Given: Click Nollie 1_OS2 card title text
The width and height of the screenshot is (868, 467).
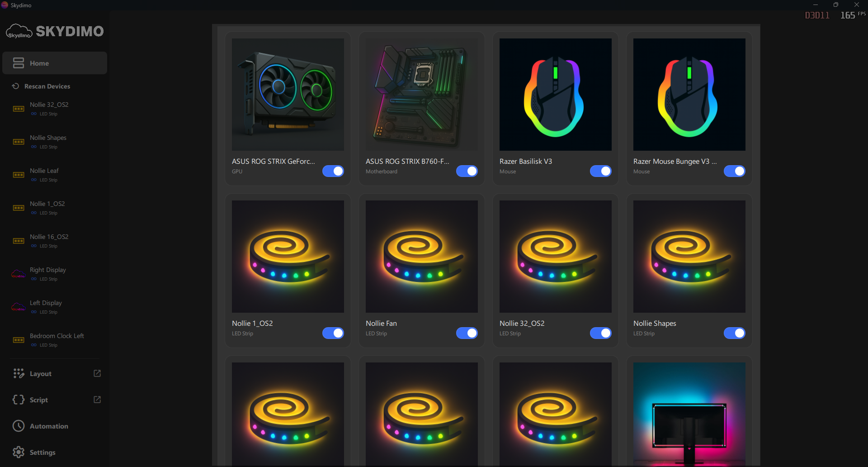Looking at the screenshot, I should pyautogui.click(x=252, y=323).
